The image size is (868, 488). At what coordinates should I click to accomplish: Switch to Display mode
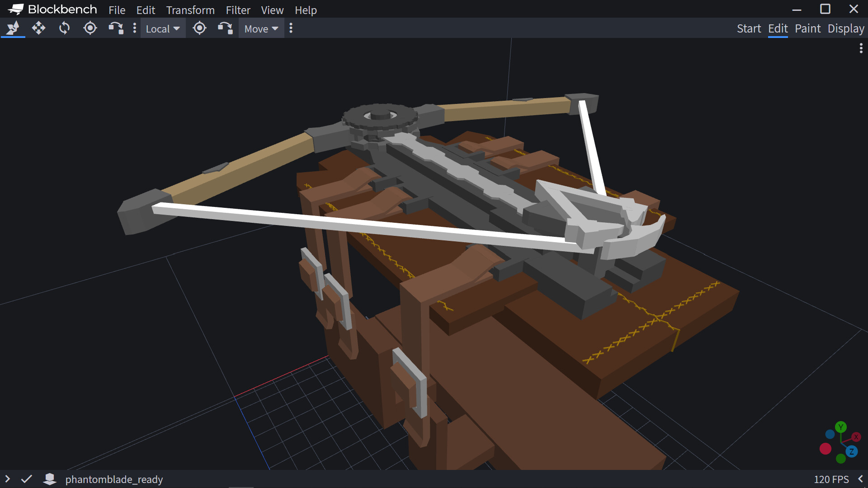(846, 28)
